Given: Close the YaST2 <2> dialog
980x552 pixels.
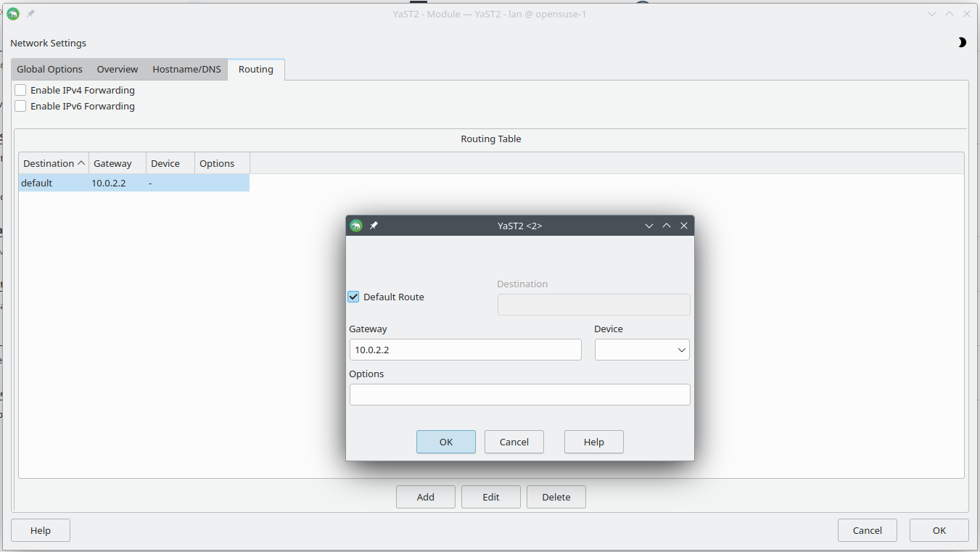Looking at the screenshot, I should coord(684,226).
